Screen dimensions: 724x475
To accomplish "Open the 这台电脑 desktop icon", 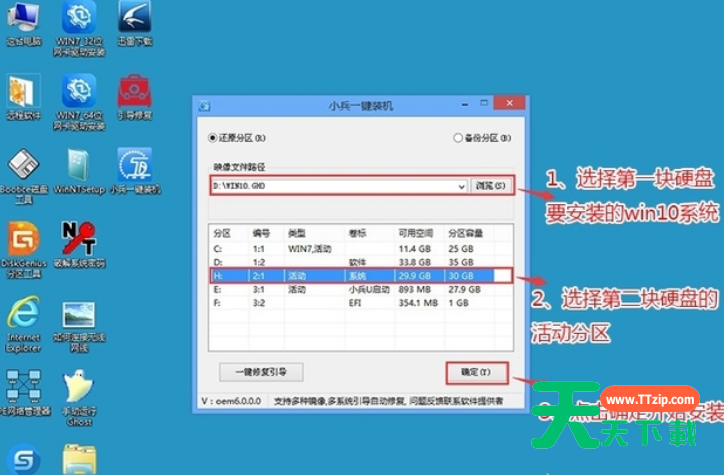I will [x=23, y=24].
